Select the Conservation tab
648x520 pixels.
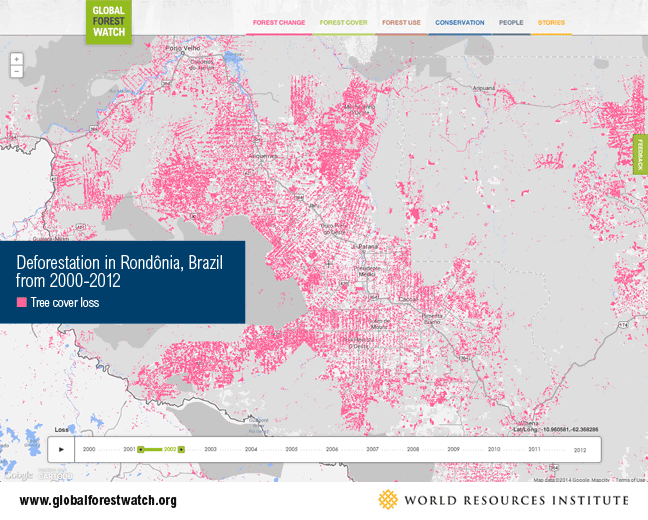(459, 22)
